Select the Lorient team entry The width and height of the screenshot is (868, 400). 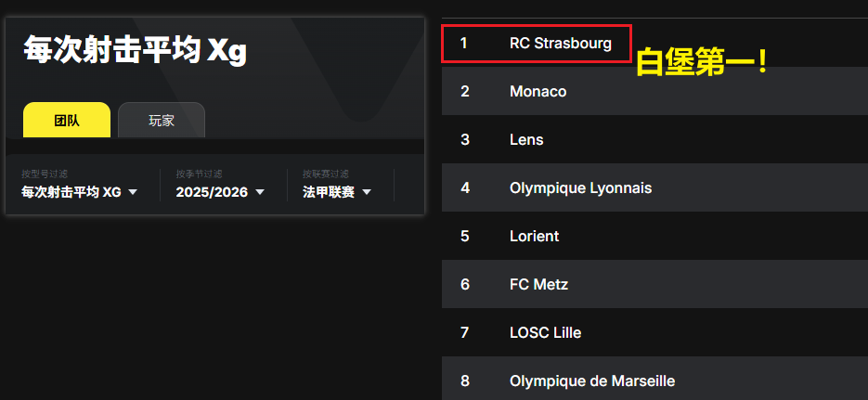534,237
